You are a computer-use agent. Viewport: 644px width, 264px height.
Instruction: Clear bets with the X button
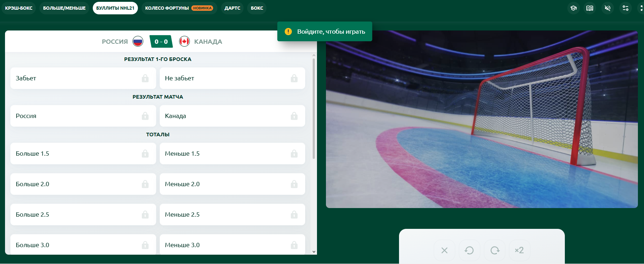click(444, 250)
